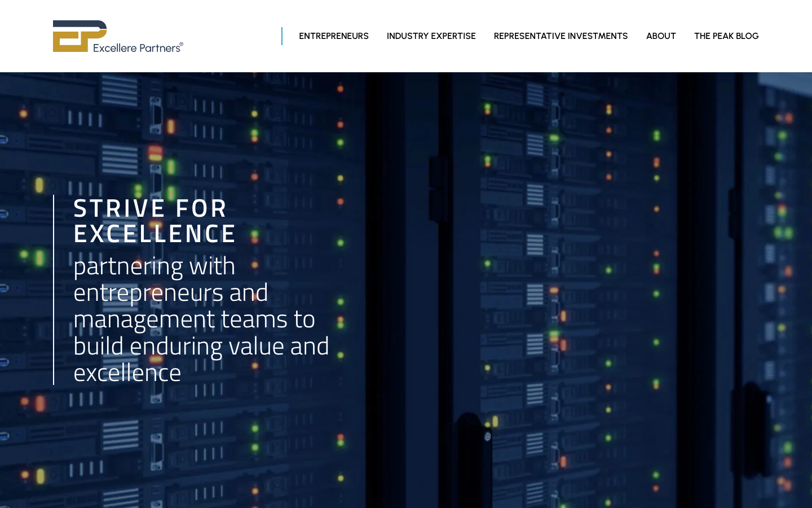Click the "management teams to" tagline line
Viewport: 812px width, 508px height.
[194, 319]
